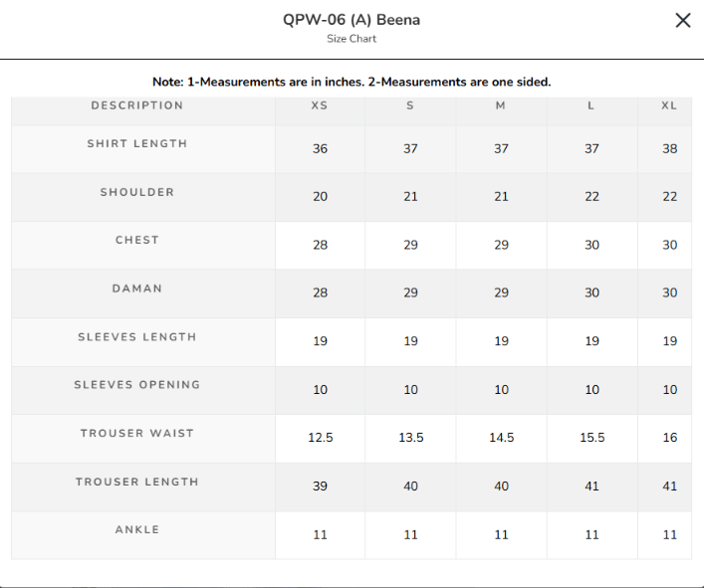
Task: Click the DESCRIPTION column header
Action: pos(137,105)
